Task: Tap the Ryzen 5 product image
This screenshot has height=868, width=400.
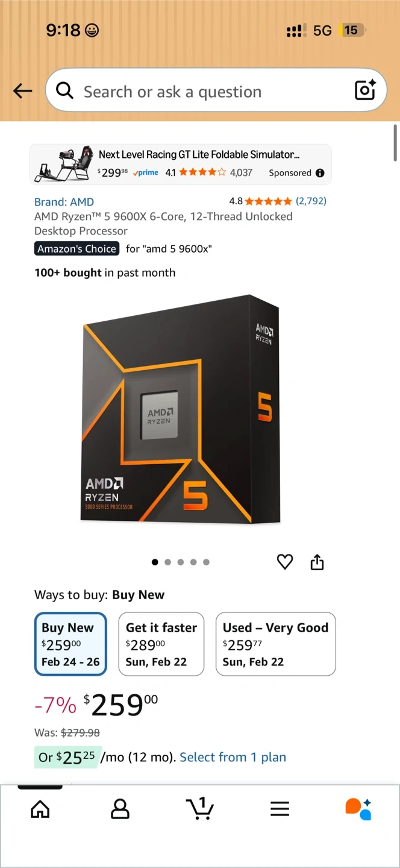Action: click(x=181, y=410)
